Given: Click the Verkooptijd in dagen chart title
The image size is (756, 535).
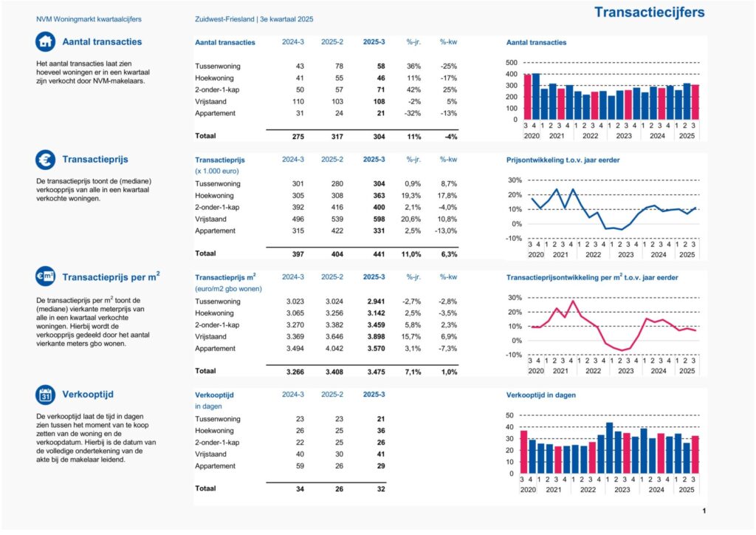Looking at the screenshot, I should click(541, 395).
